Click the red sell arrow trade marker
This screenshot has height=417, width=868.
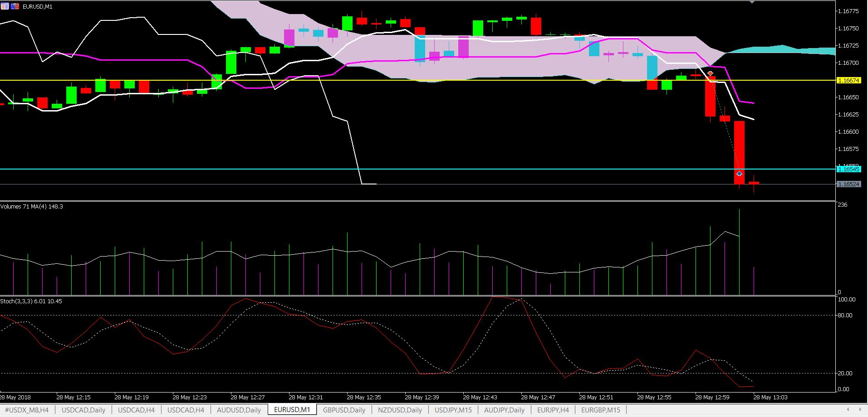[710, 73]
